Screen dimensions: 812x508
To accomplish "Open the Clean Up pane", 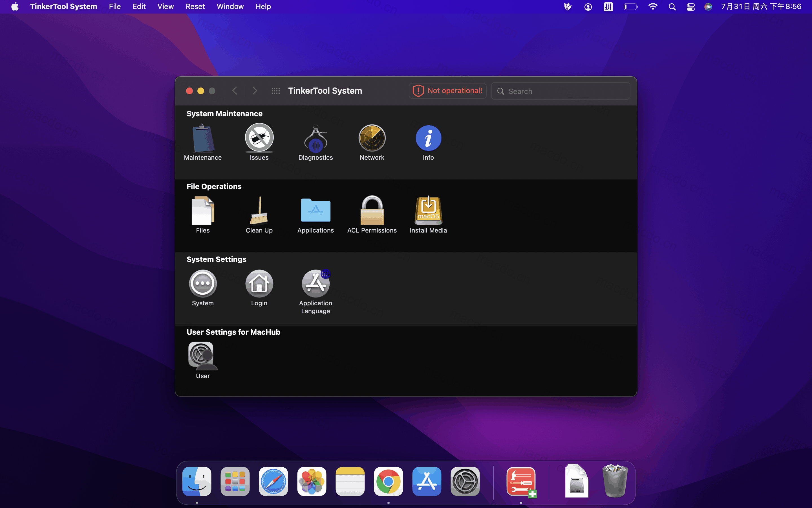I will pyautogui.click(x=259, y=215).
